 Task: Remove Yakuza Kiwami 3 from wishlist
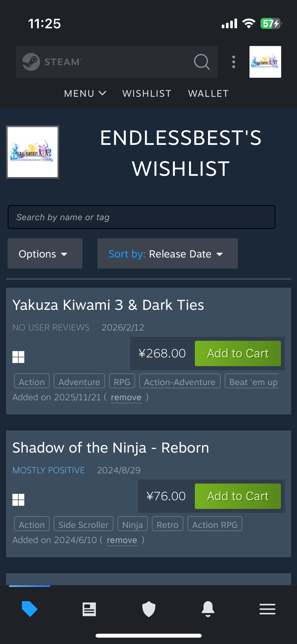point(126,397)
